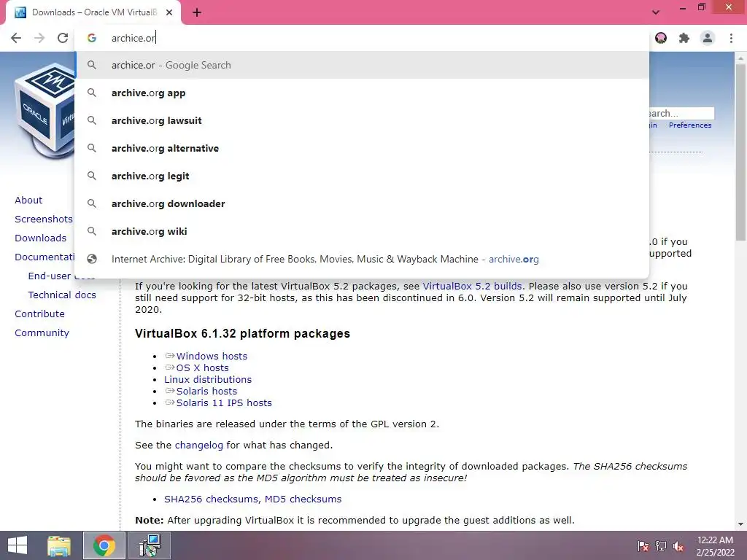Reload the page with the refresh icon

pyautogui.click(x=63, y=38)
